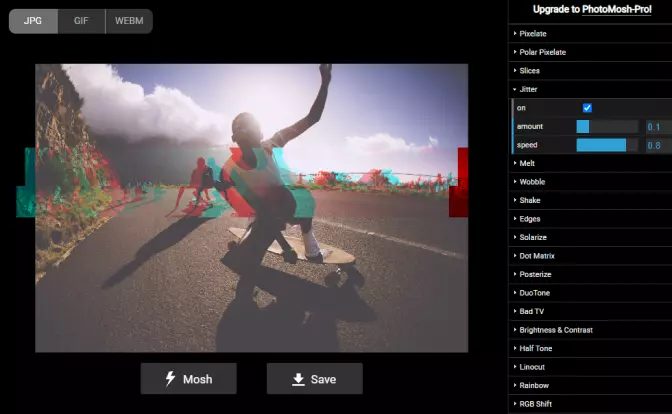This screenshot has height=414, width=672.
Task: Expand the Polar Pixelate section
Action: [590, 52]
